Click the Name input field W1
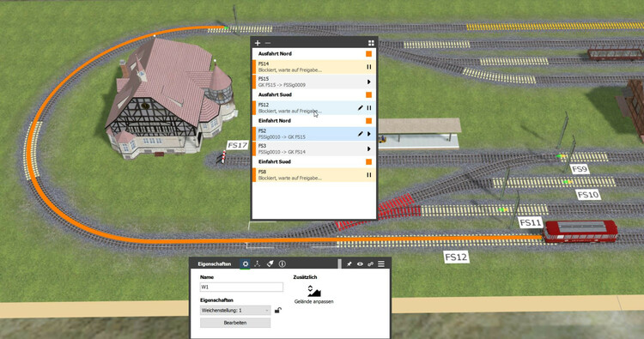 pyautogui.click(x=241, y=287)
